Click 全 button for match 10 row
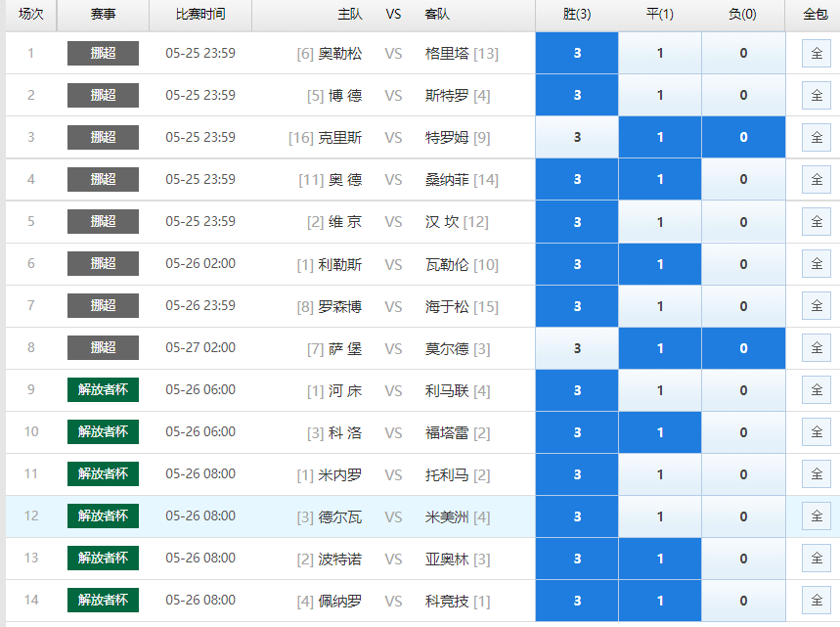Screen dimensions: 840x627 pyautogui.click(x=817, y=432)
